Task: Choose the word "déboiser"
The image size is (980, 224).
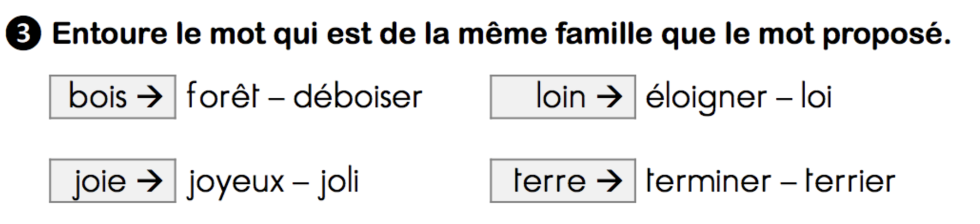Action: point(357,97)
